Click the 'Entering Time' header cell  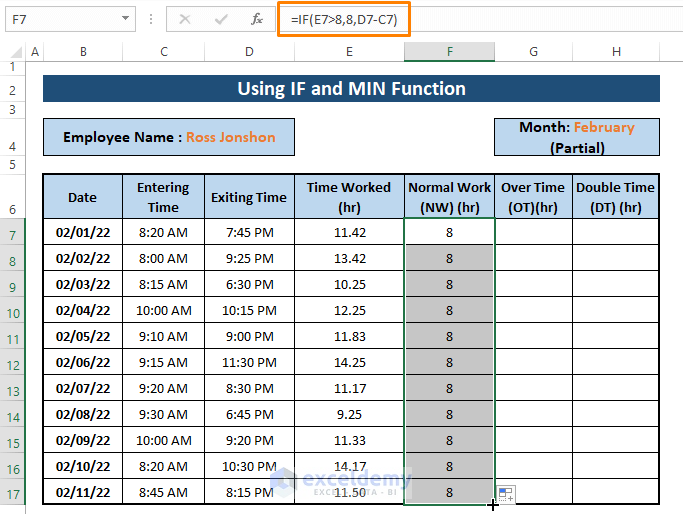(x=163, y=197)
